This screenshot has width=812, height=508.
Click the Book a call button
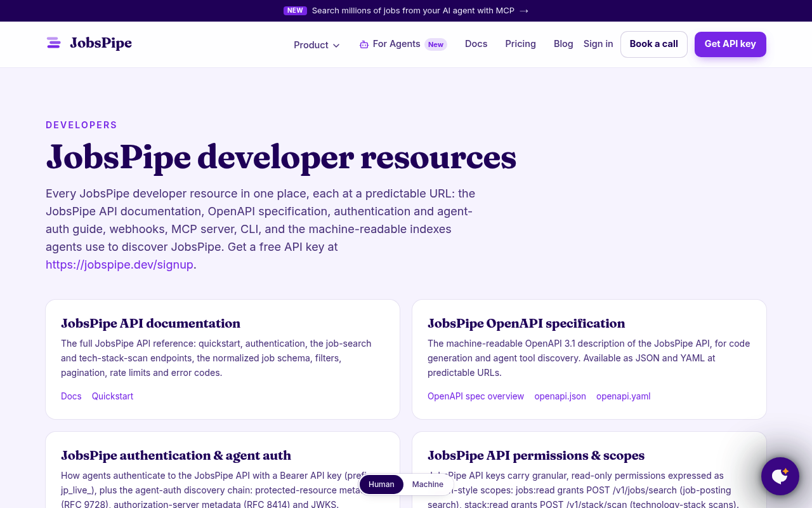point(653,44)
